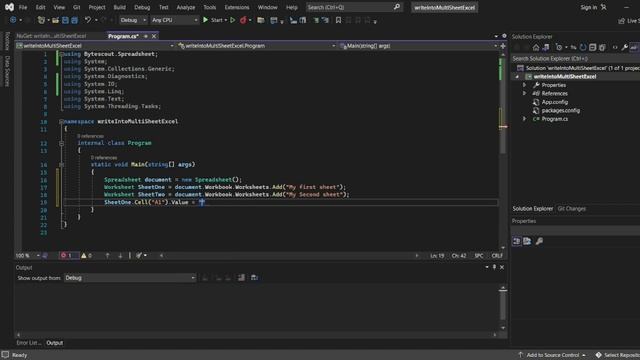
Task: Click Search Solution Explorer input field
Action: pos(576,58)
